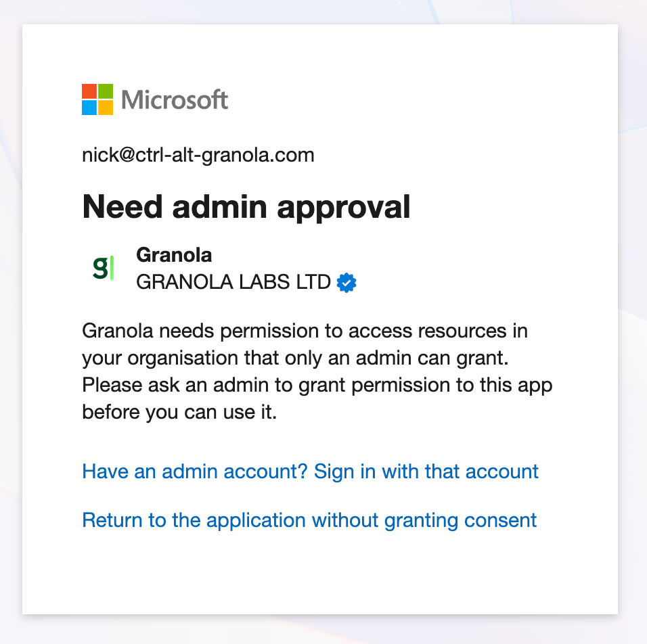This screenshot has height=644, width=647.
Task: Click the "before you can use it." text line
Action: click(x=179, y=412)
